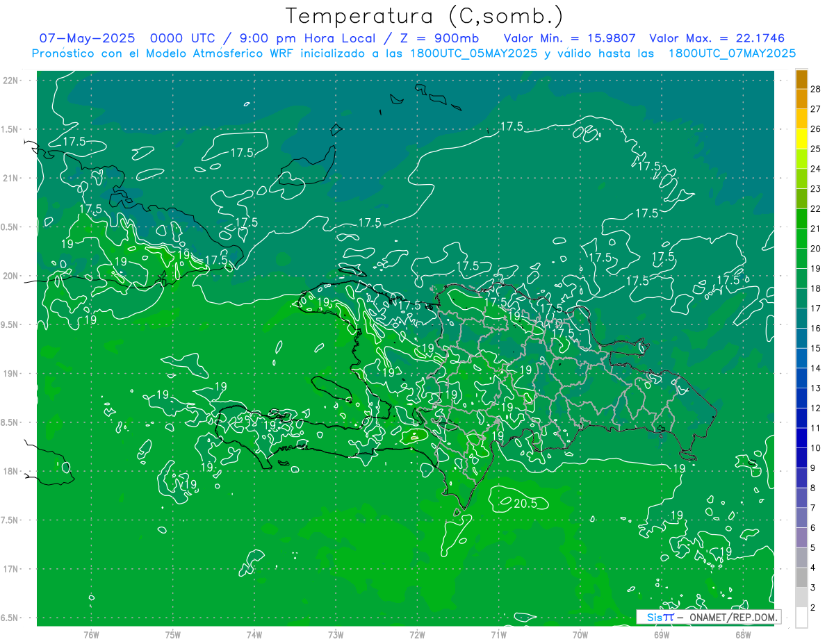Click the '22' value on the color scale
Viewport: 834px width, 644px height.
coord(815,208)
